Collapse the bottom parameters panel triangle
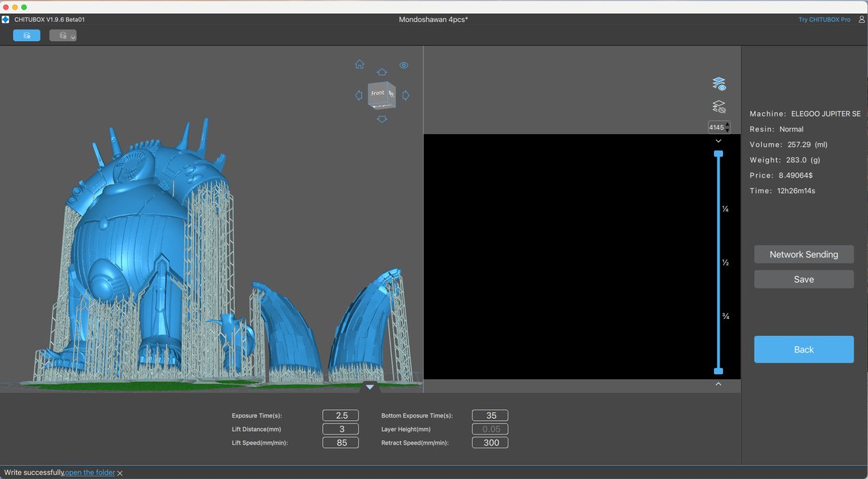This screenshot has width=868, height=479. (x=369, y=387)
